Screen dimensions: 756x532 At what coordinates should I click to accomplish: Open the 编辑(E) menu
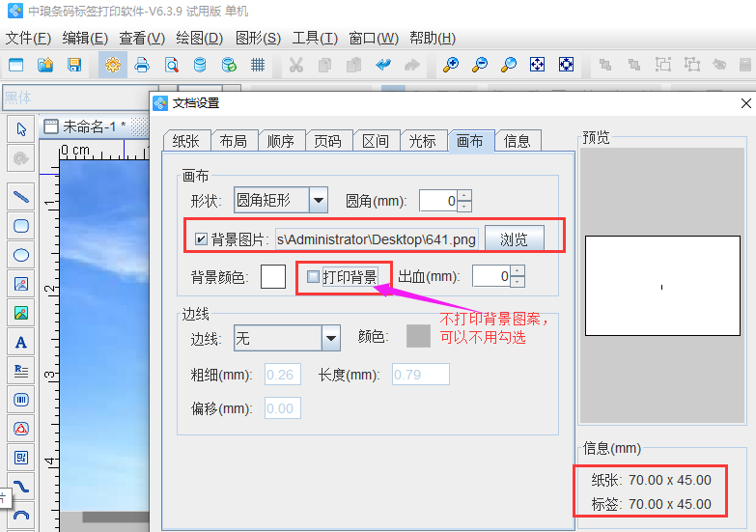pos(85,38)
